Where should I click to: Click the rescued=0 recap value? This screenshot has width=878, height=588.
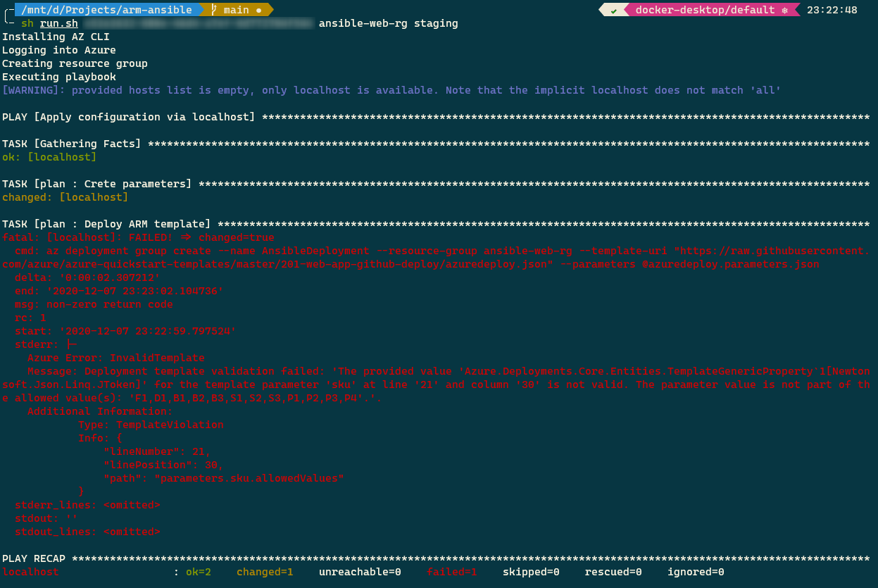(x=613, y=572)
